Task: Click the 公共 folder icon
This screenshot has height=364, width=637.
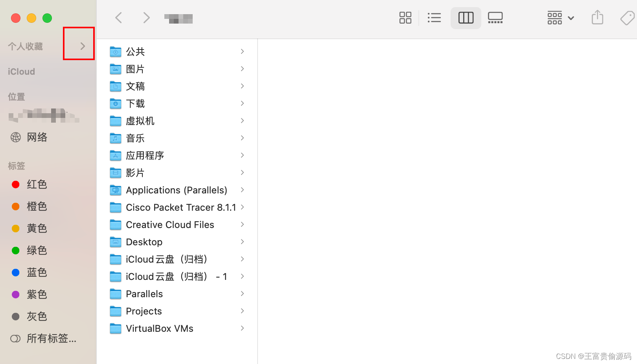Action: 116,51
